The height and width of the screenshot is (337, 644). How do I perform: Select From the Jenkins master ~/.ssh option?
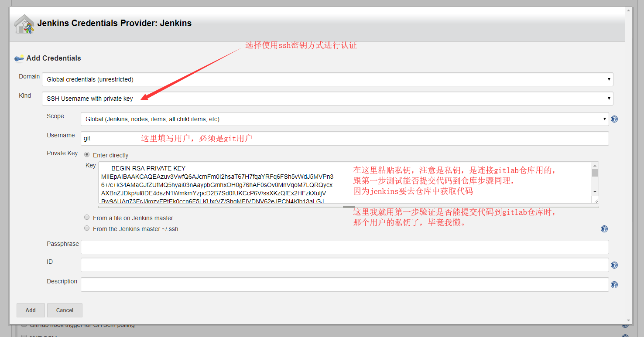[x=87, y=228]
